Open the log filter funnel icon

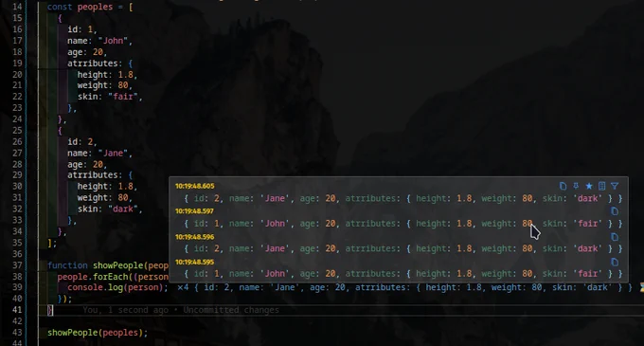pos(615,186)
